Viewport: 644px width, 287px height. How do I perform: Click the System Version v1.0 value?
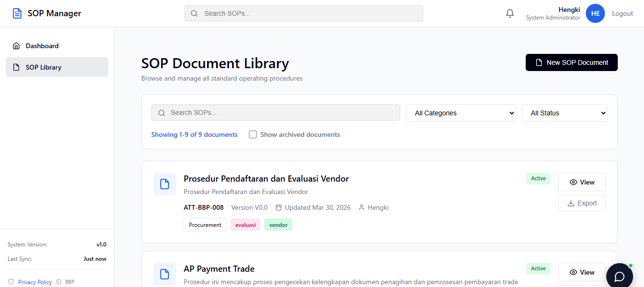coord(101,245)
